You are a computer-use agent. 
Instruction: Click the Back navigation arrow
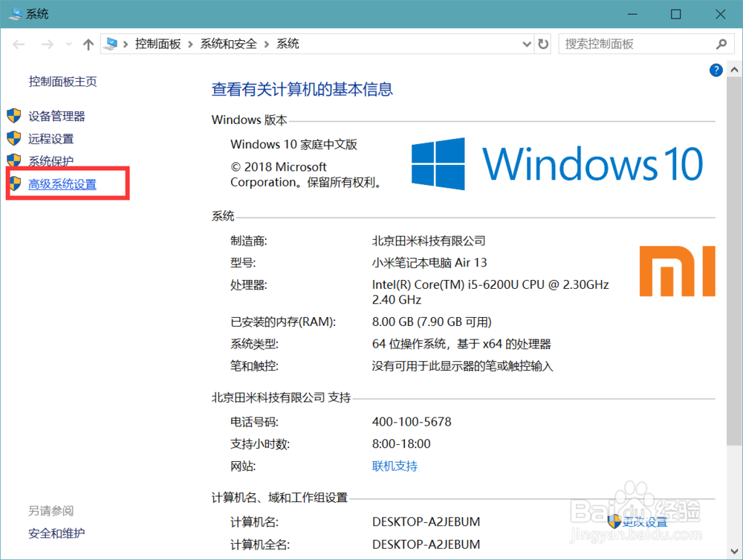19,45
